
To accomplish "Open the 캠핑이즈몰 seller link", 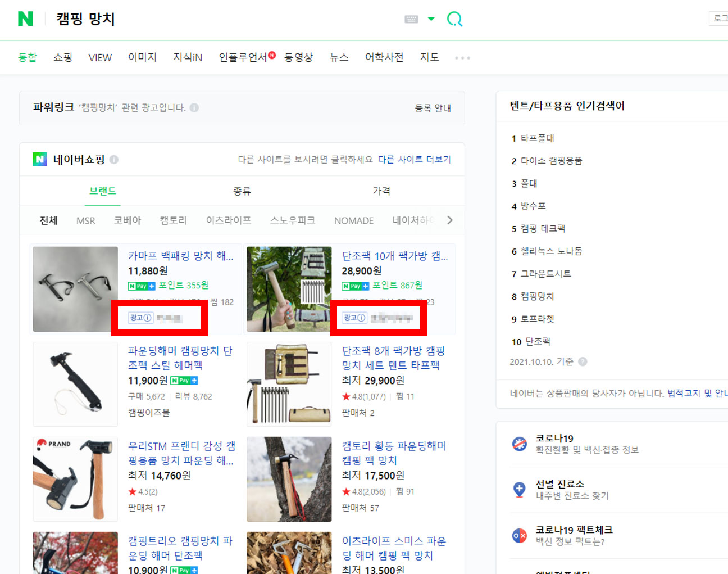I will (x=149, y=413).
